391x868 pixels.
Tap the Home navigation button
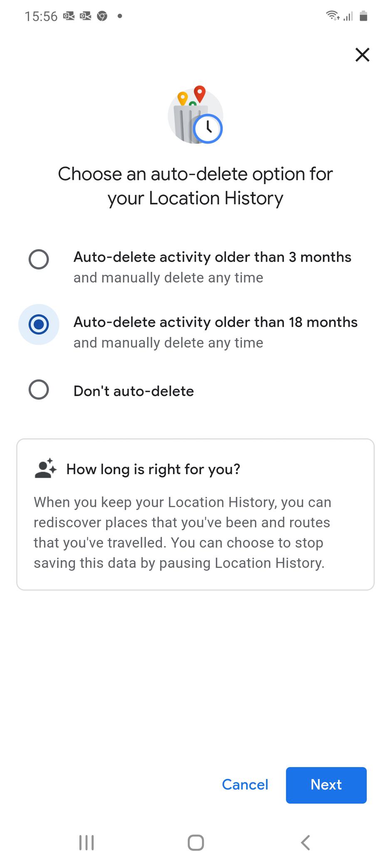click(x=195, y=843)
